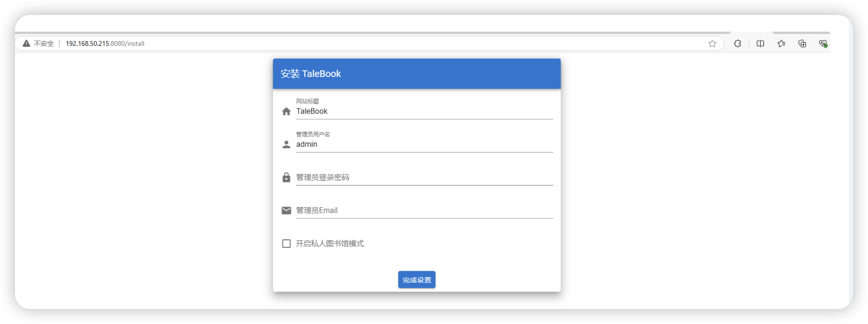This screenshot has height=324, width=868.
Task: Click the 管理员登录密码 input field
Action: point(424,177)
